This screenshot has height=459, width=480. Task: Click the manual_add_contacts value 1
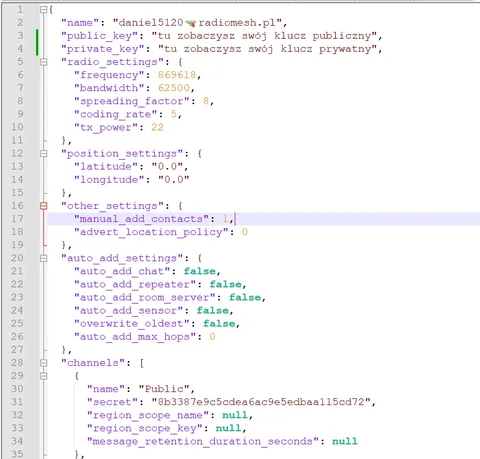(225, 219)
